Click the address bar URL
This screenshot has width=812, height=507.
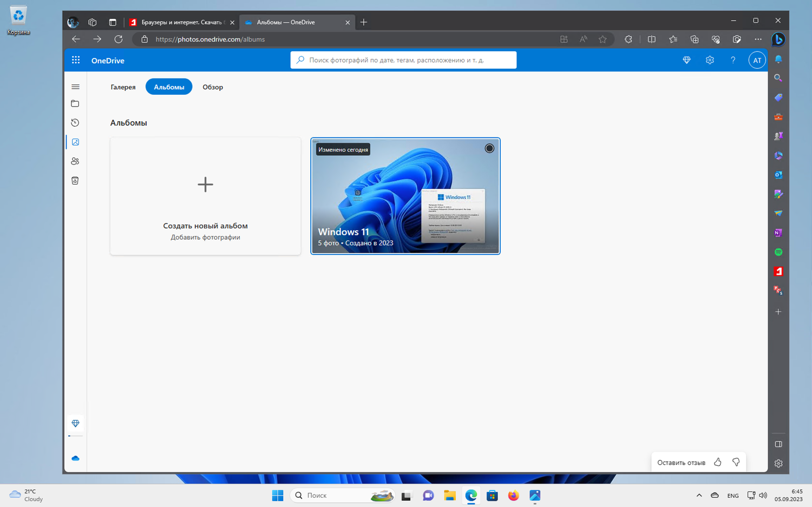click(x=210, y=39)
